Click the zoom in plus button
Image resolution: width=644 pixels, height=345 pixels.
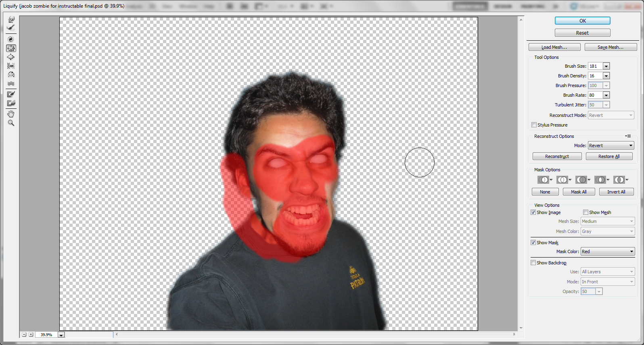pyautogui.click(x=31, y=335)
